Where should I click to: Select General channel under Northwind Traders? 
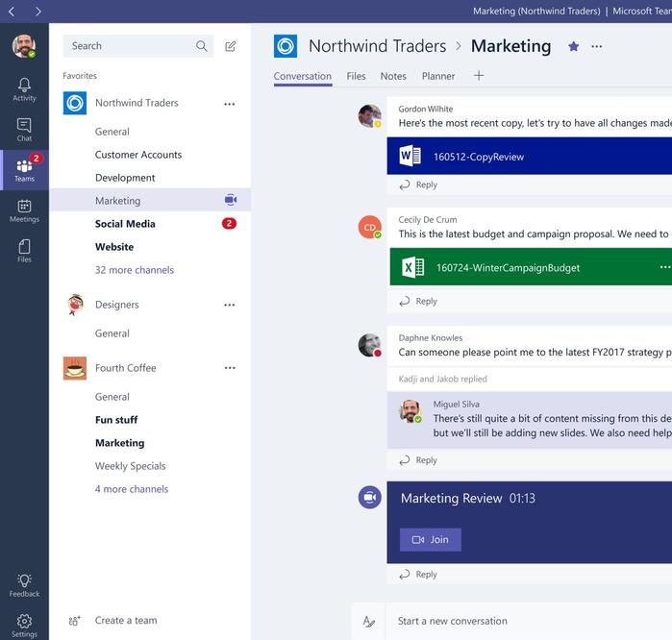click(x=112, y=132)
